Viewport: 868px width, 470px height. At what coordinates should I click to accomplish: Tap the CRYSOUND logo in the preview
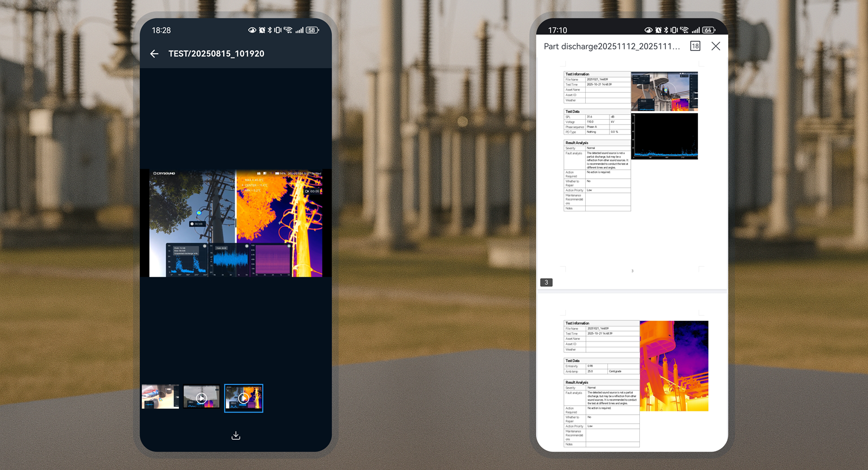click(164, 173)
